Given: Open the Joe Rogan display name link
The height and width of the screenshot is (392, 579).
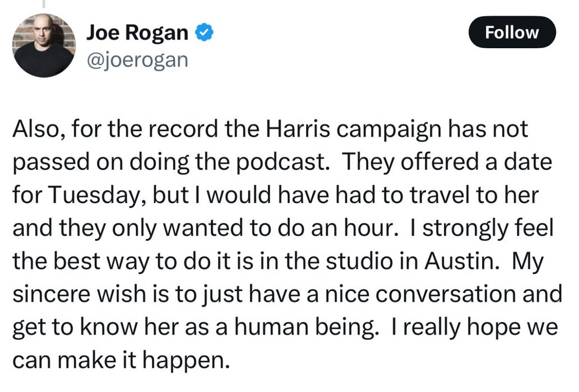Looking at the screenshot, I should [x=137, y=34].
